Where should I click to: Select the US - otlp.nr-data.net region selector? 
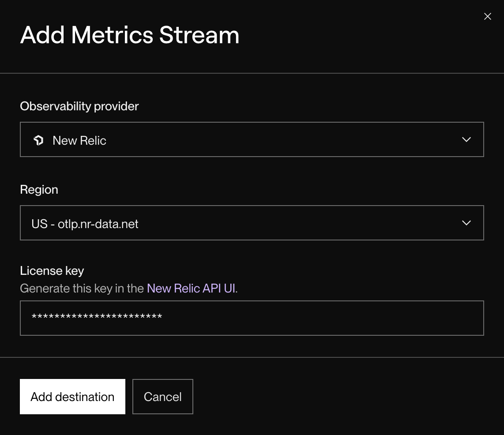tap(252, 223)
